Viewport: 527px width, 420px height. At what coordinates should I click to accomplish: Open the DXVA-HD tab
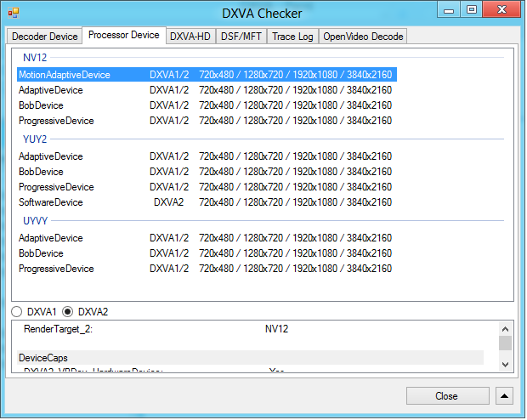[x=190, y=37]
